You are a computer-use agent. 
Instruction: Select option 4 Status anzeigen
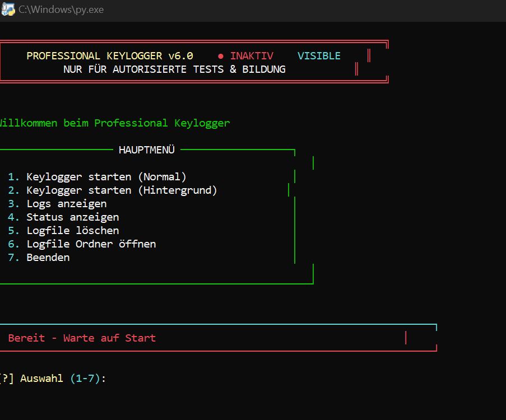(x=63, y=217)
